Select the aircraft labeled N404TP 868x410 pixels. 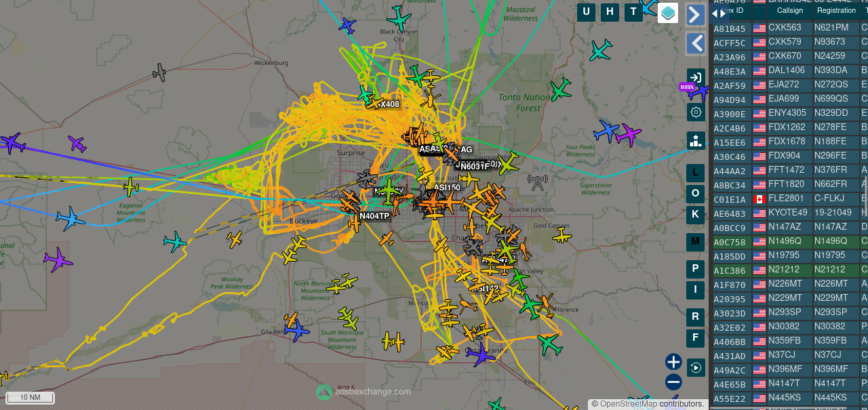tap(374, 216)
